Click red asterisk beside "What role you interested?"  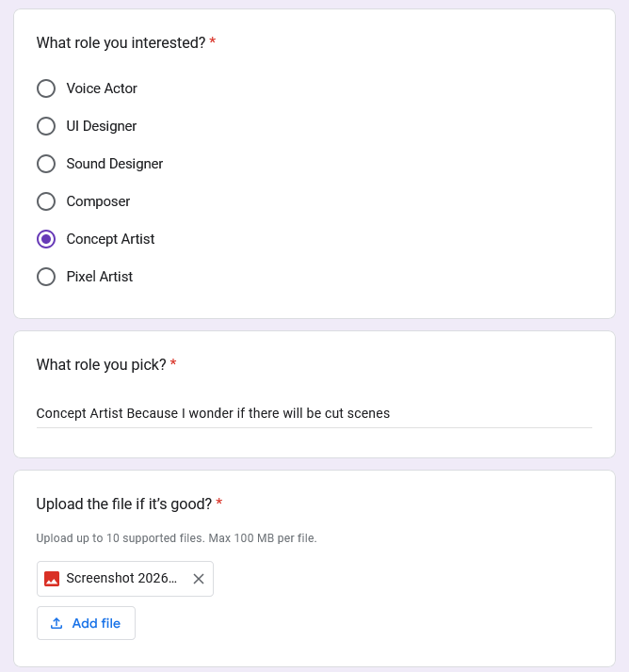point(213,43)
